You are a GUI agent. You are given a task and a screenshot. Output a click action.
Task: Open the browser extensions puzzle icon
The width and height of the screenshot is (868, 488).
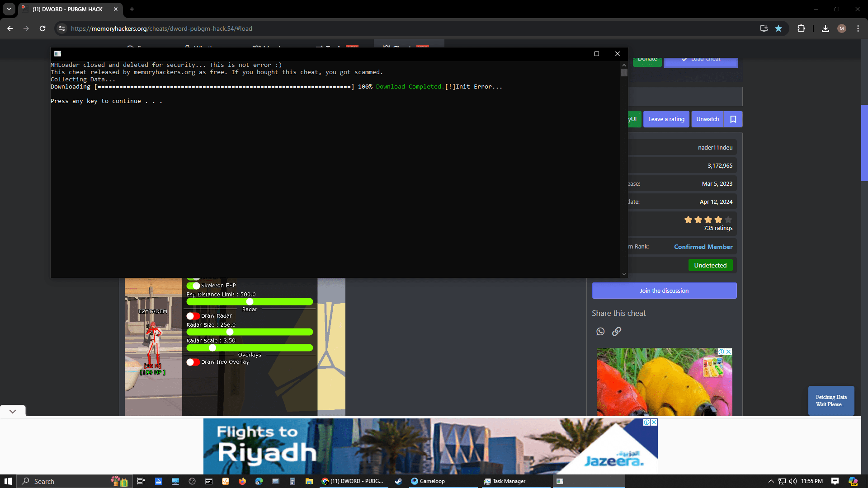(x=801, y=28)
